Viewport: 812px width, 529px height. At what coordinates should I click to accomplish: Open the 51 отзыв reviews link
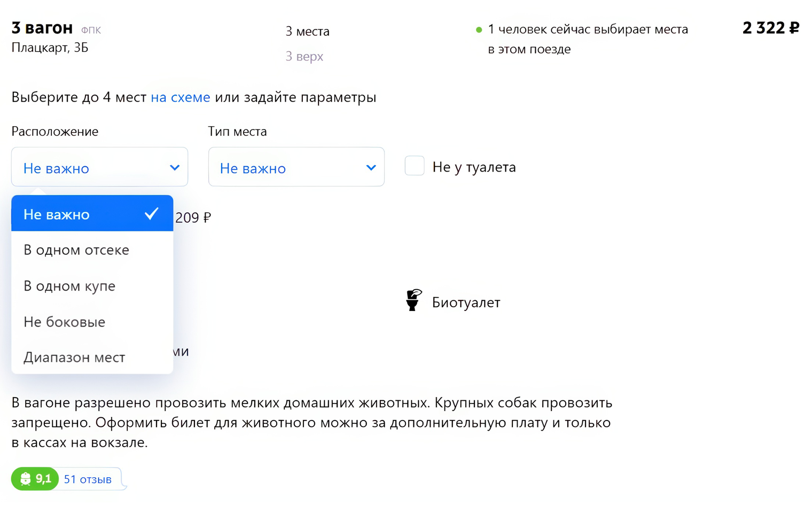[88, 479]
